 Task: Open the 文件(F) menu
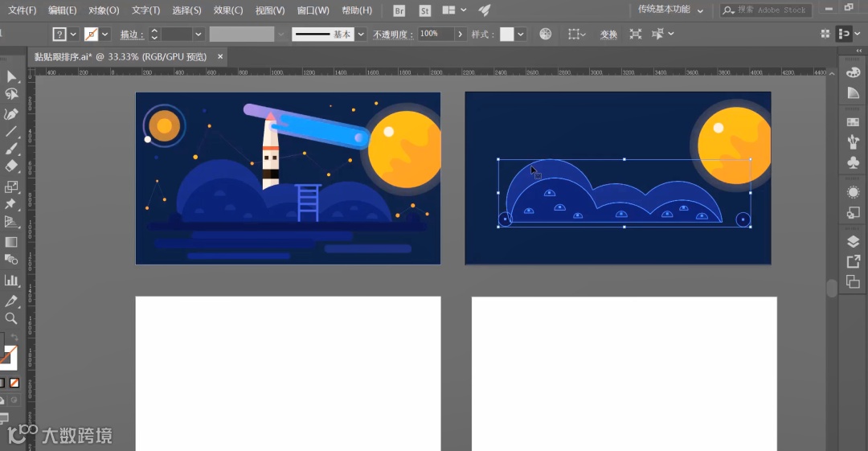(x=22, y=10)
